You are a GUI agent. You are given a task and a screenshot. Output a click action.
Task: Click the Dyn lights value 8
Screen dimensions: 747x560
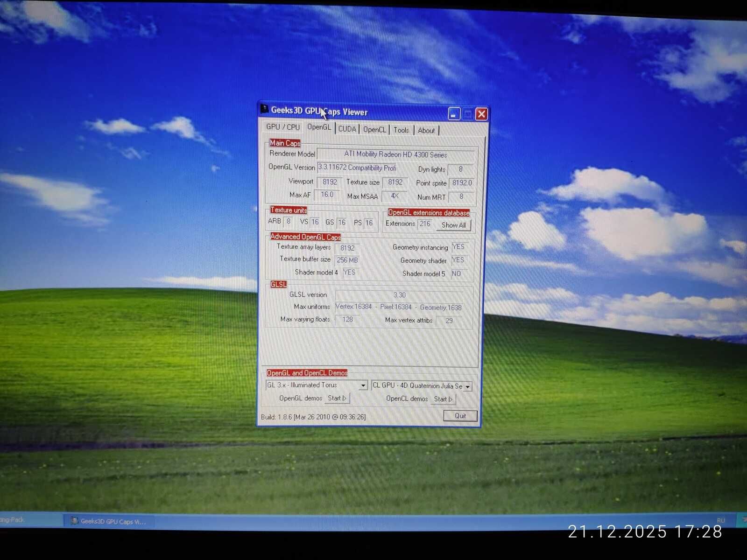coord(460,169)
